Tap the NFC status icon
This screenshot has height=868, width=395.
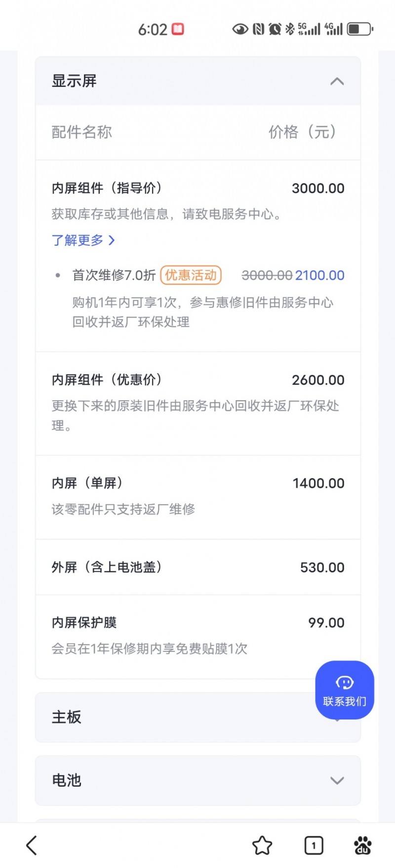click(258, 29)
